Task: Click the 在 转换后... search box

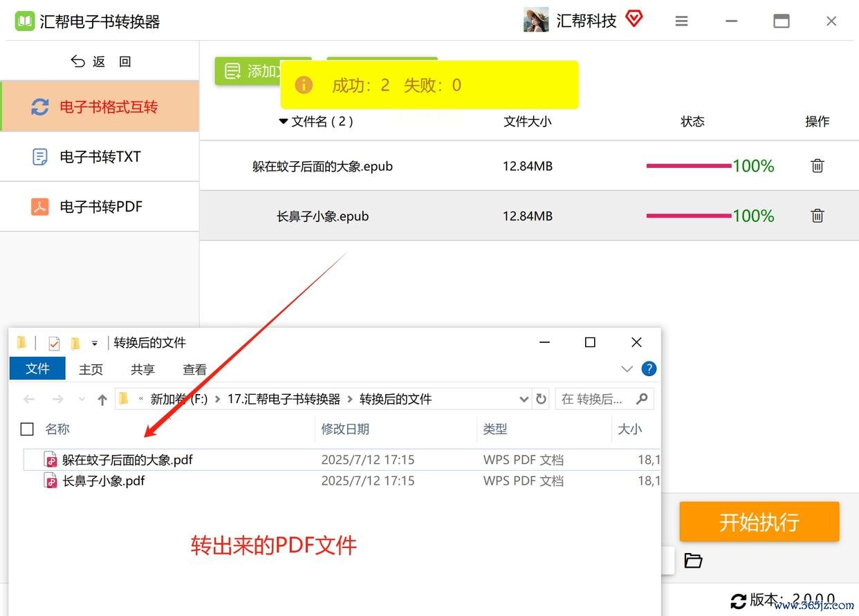Action: click(x=604, y=399)
